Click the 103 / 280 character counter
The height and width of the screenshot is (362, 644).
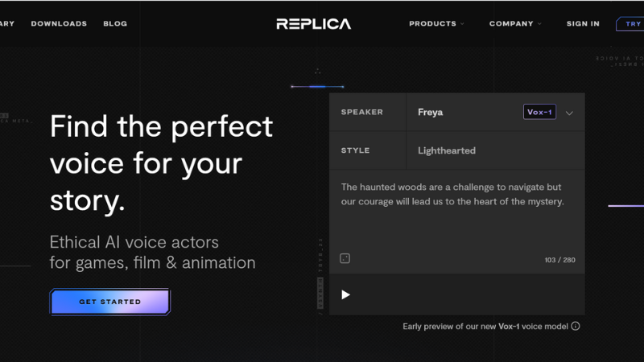click(x=559, y=260)
